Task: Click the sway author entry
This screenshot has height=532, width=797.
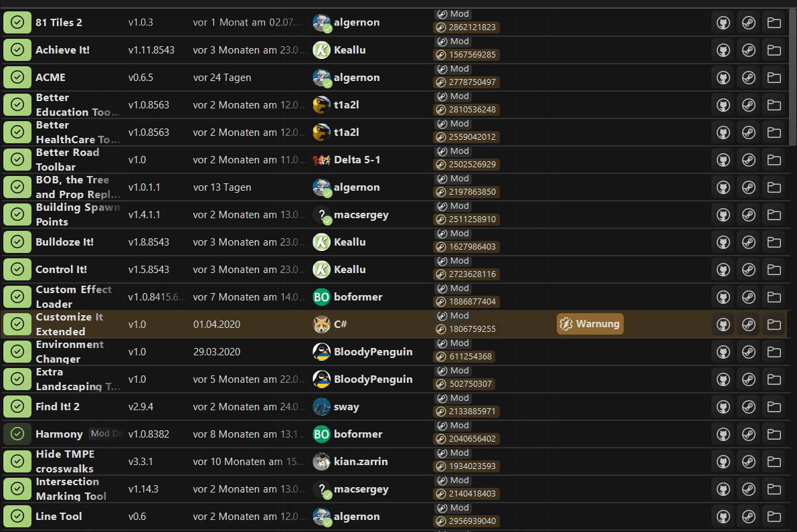Action: pyautogui.click(x=336, y=406)
